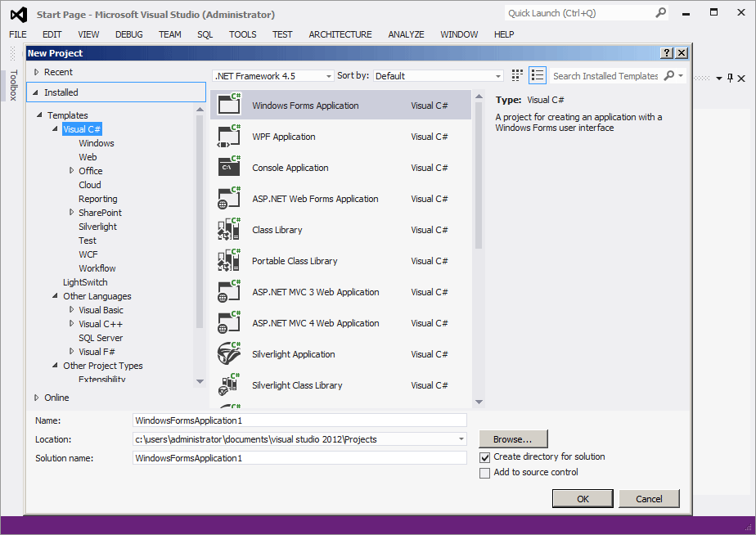Collapse the Visual C# tree node
The height and width of the screenshot is (535, 756).
(55, 128)
